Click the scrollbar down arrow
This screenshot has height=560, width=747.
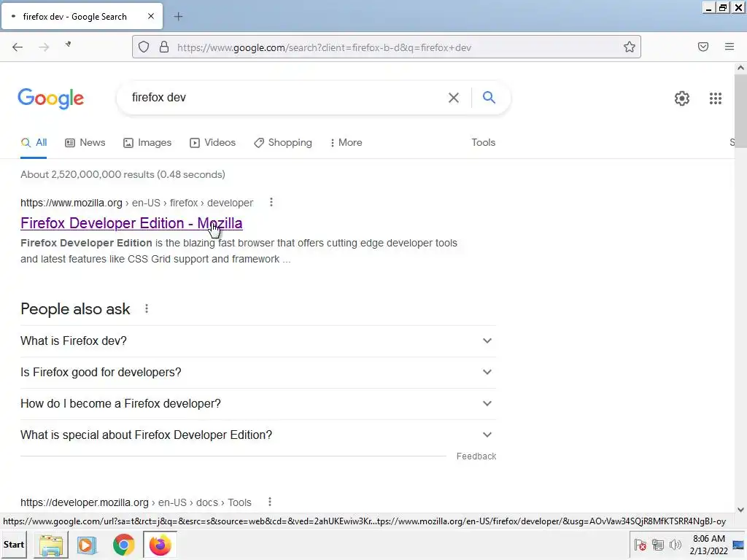pos(740,510)
